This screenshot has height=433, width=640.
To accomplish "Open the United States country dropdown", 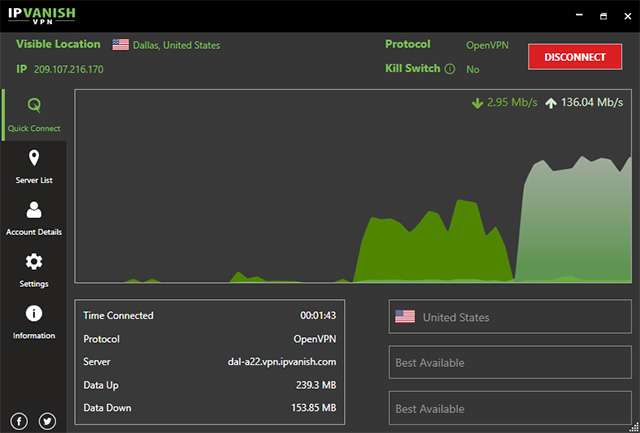I will click(510, 317).
